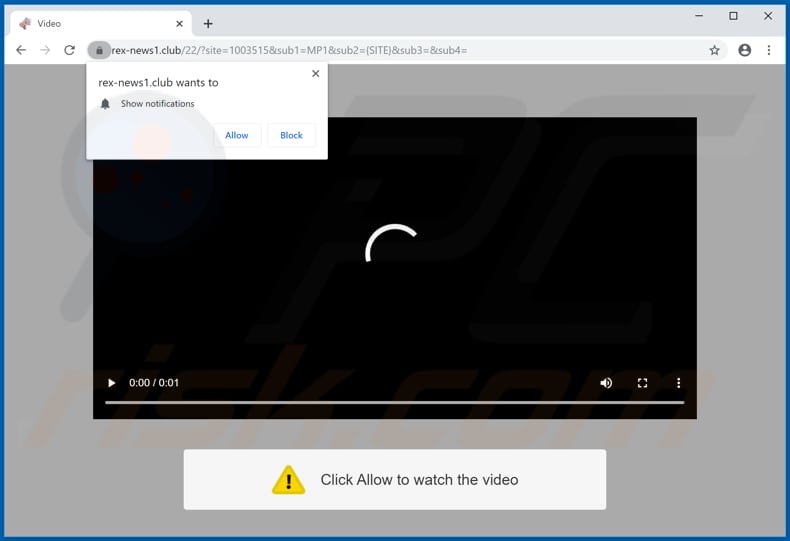Click 'rex-news1.club wants to' text

(x=158, y=83)
